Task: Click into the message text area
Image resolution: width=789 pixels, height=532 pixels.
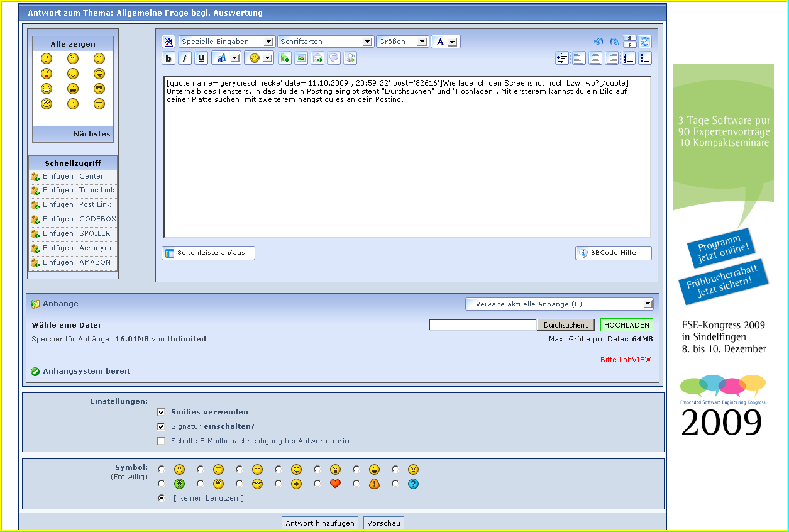Action: (x=407, y=157)
